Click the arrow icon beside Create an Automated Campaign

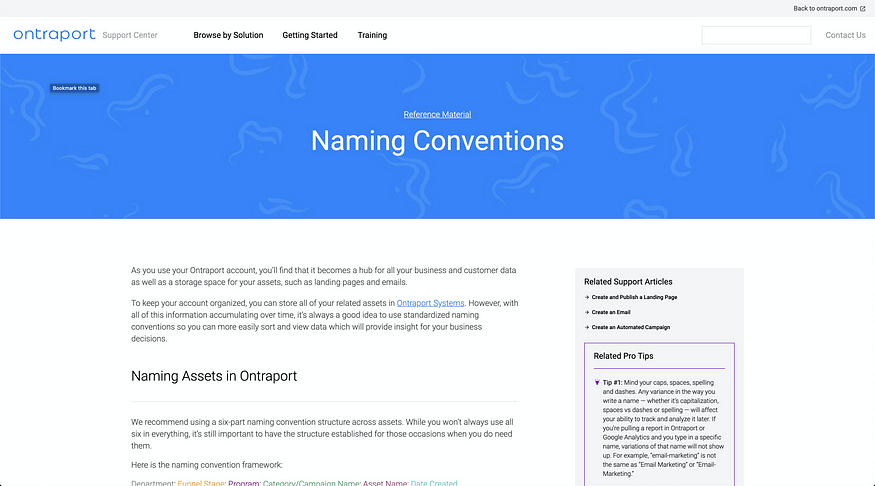586,328
